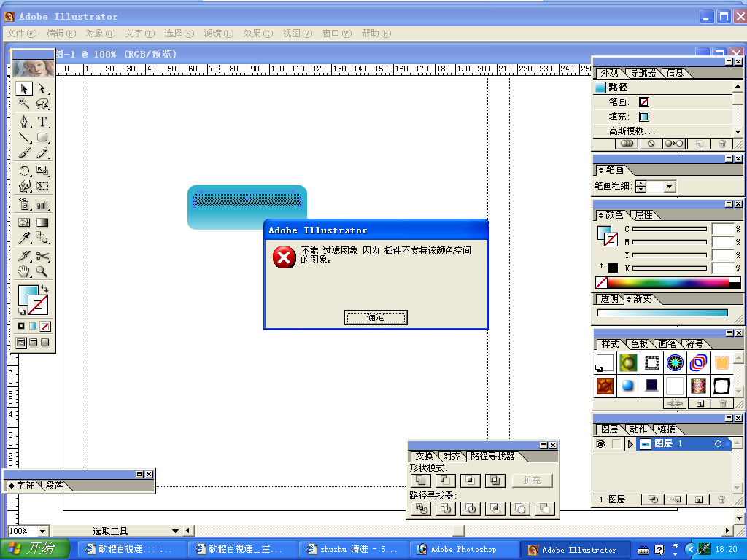The height and width of the screenshot is (560, 747).
Task: Cycle the 渐变 panel display options
Action: [x=628, y=299]
